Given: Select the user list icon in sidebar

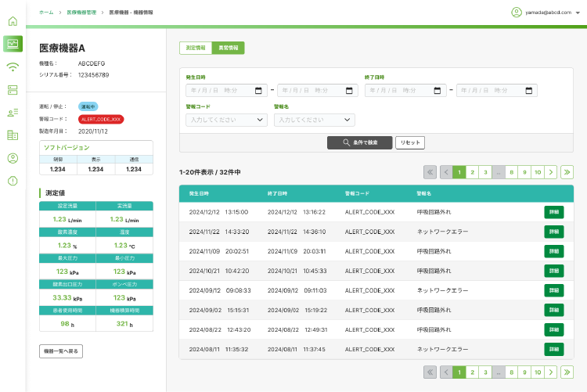Looking at the screenshot, I should pyautogui.click(x=13, y=113).
